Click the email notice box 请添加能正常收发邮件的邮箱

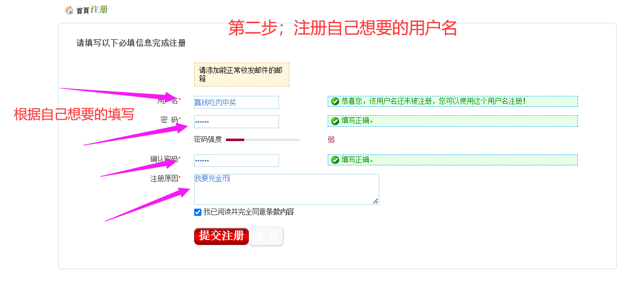click(241, 75)
